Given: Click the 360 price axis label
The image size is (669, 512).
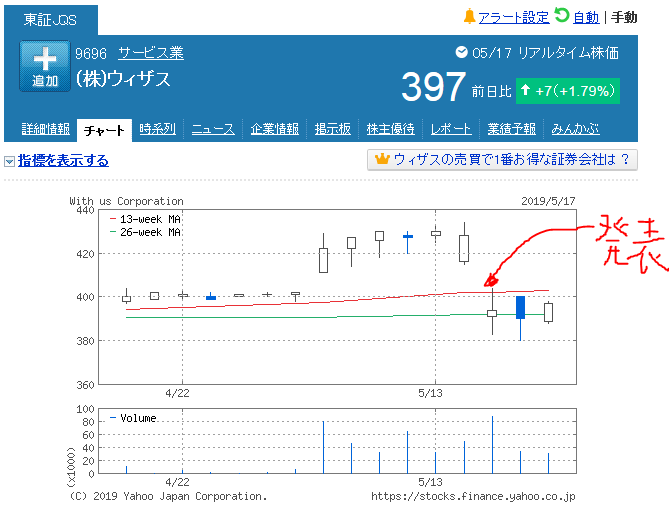Looking at the screenshot, I should click(x=85, y=385).
